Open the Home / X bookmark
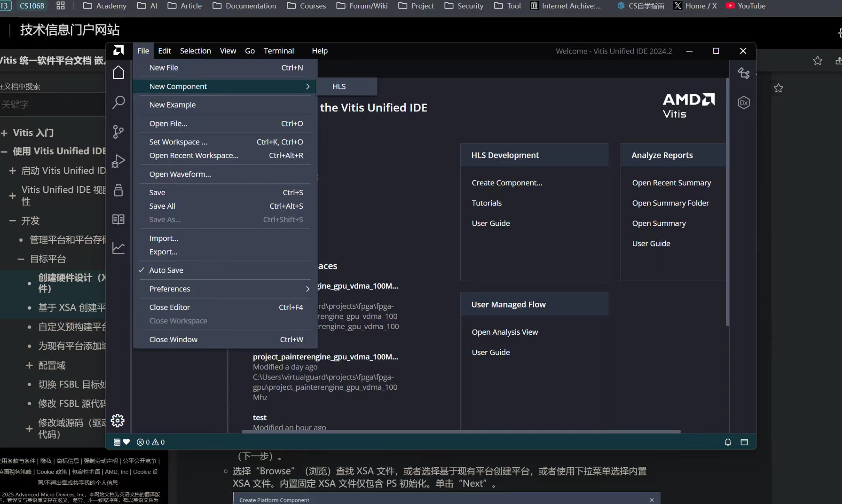The width and height of the screenshot is (842, 504). (x=695, y=6)
